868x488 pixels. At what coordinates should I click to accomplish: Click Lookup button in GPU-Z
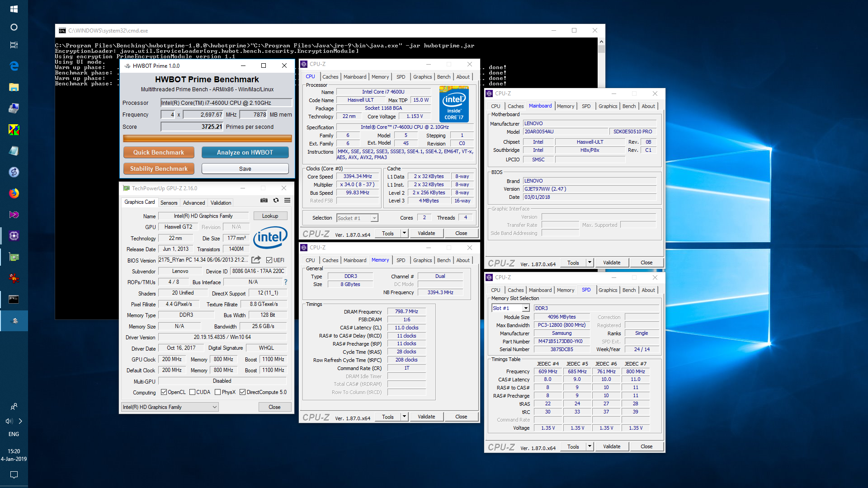click(270, 216)
